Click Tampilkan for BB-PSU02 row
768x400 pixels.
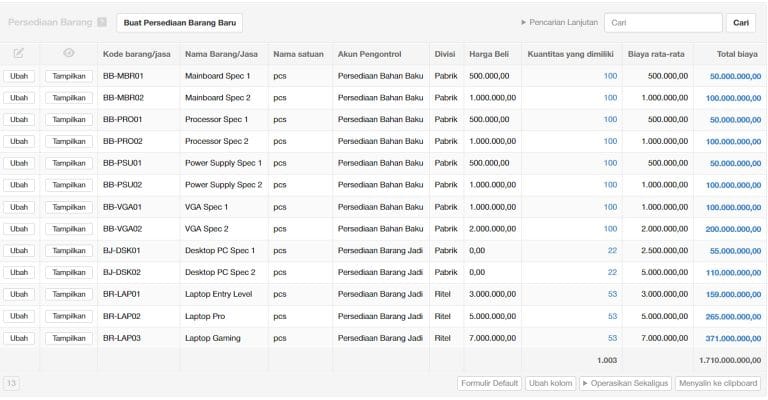[x=69, y=185]
